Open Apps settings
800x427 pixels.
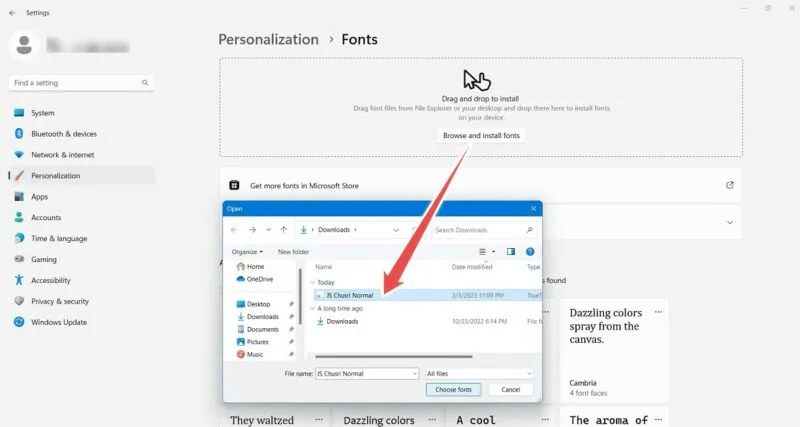pyautogui.click(x=82, y=196)
